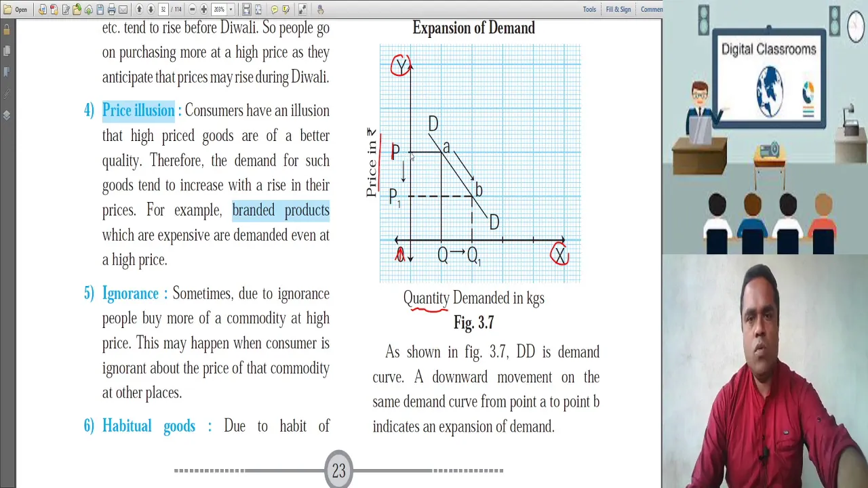Click the presenter's webcam video
The height and width of the screenshot is (488, 868).
pyautogui.click(x=765, y=371)
